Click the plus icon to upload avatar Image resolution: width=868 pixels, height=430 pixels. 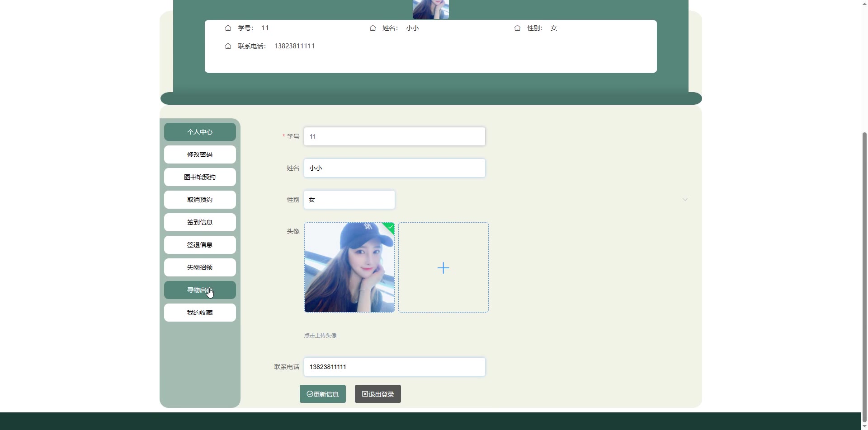443,268
